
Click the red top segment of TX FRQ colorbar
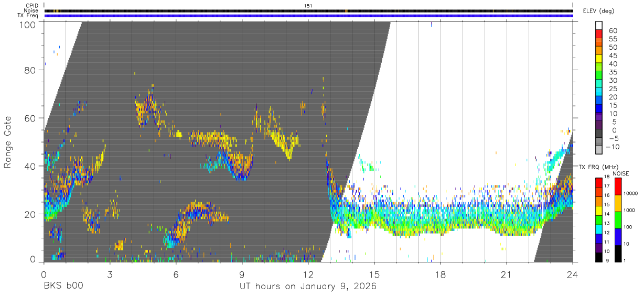coord(599,182)
